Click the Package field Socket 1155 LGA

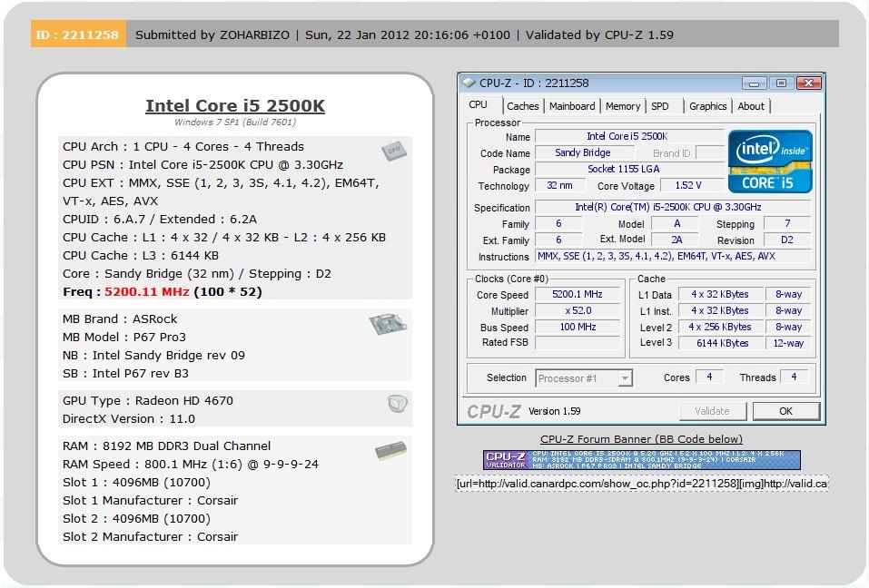629,169
